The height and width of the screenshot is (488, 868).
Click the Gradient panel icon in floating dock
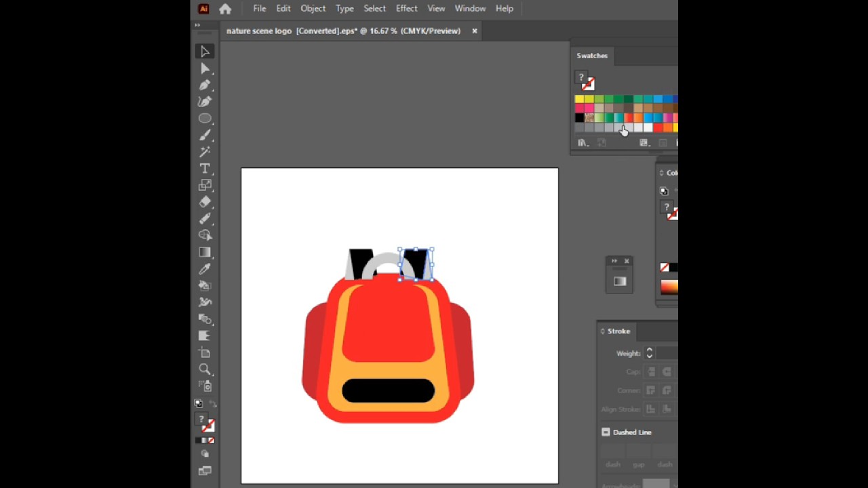pyautogui.click(x=620, y=281)
